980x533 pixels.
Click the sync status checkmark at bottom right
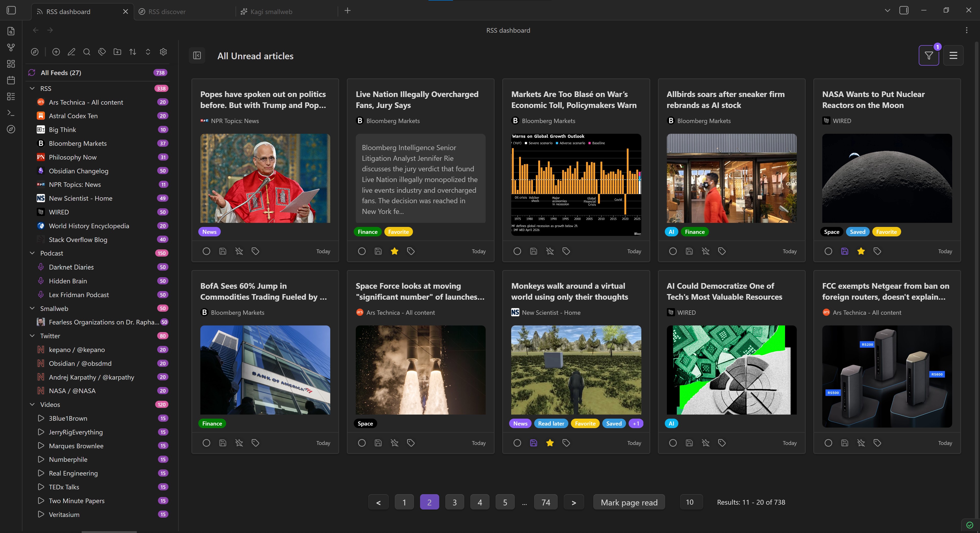pos(970,525)
